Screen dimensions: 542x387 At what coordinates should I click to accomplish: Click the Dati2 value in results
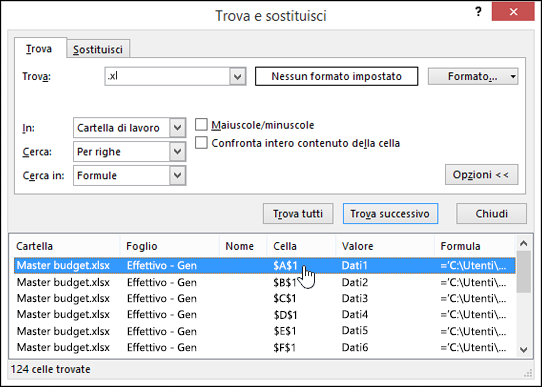click(355, 282)
